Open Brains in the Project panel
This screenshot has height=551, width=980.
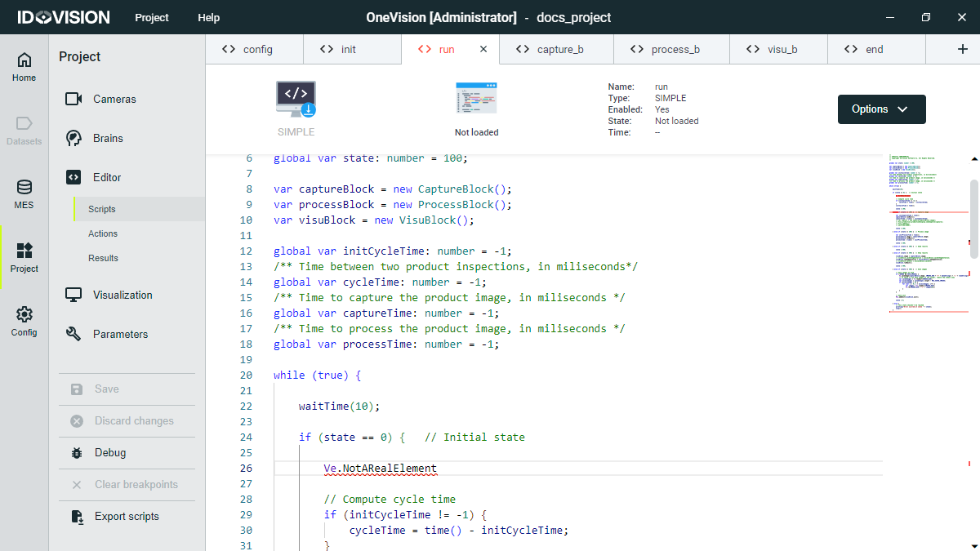pos(107,138)
